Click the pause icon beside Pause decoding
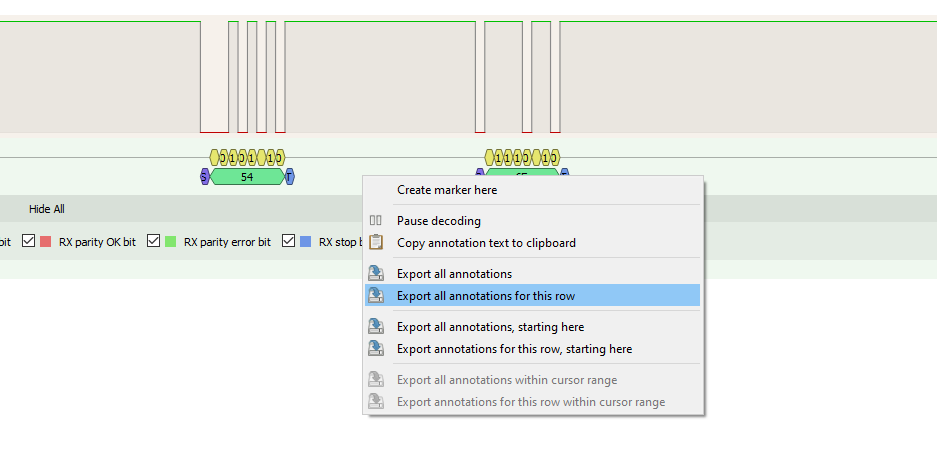Viewport: 937px width, 449px height. [375, 221]
